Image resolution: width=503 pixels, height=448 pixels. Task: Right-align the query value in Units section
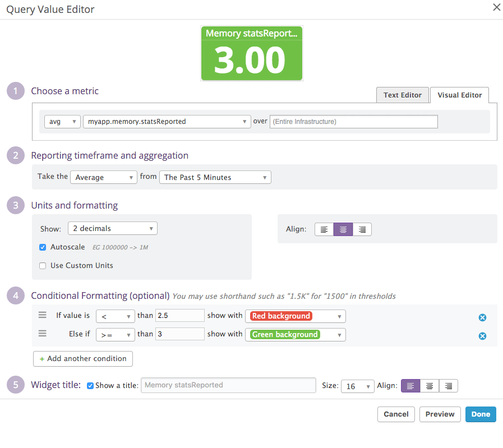(362, 229)
